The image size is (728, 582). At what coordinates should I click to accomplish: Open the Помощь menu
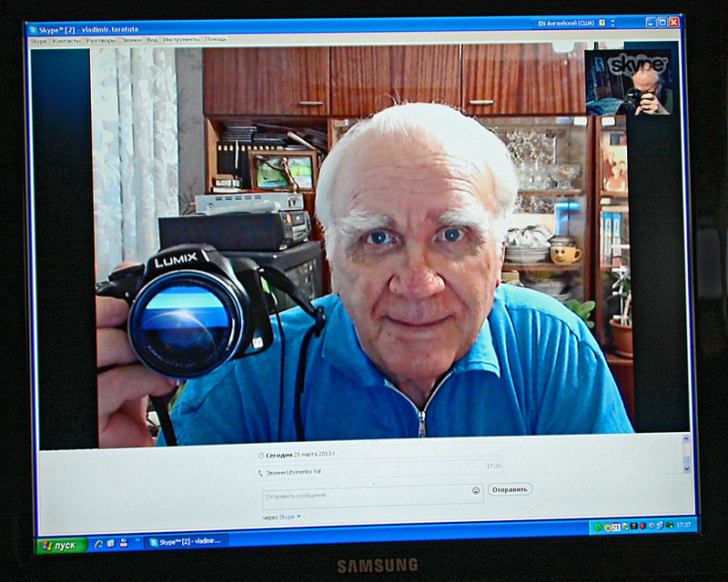click(216, 39)
